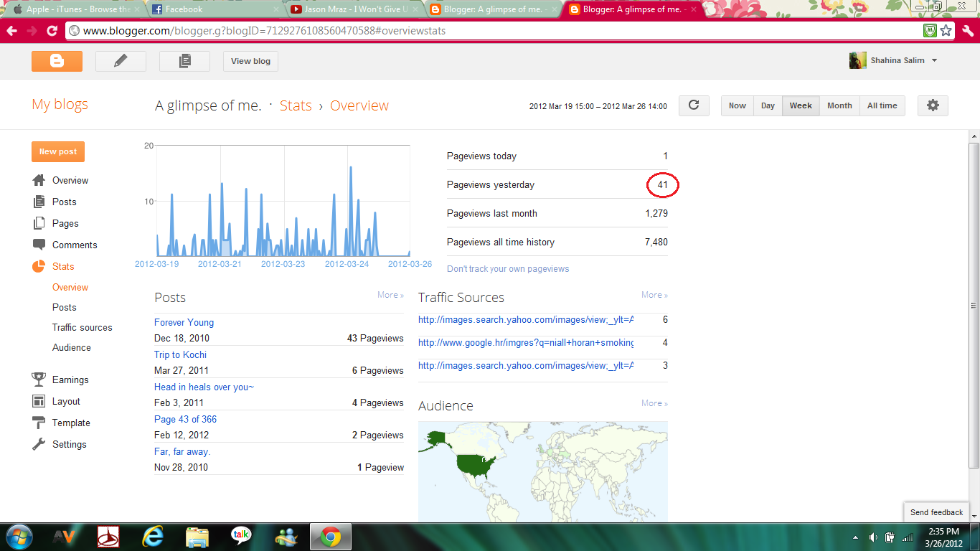Click the My blogs link
Image resolution: width=980 pixels, height=551 pixels.
(60, 104)
